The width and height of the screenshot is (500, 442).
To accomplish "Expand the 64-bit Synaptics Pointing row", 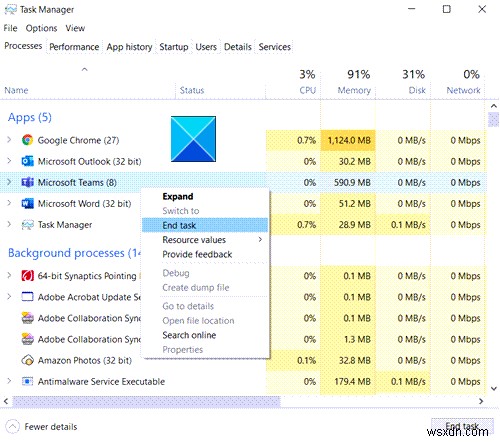I will pos(9,276).
